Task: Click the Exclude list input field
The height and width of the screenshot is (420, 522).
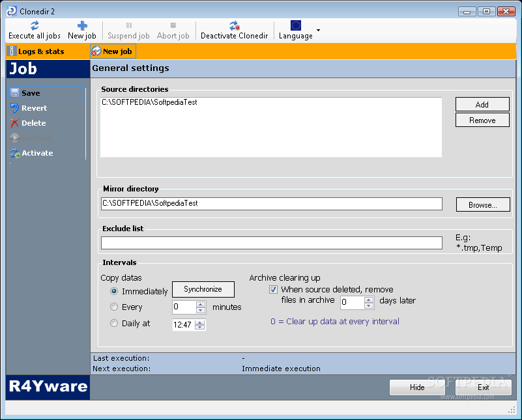Action: pyautogui.click(x=272, y=243)
